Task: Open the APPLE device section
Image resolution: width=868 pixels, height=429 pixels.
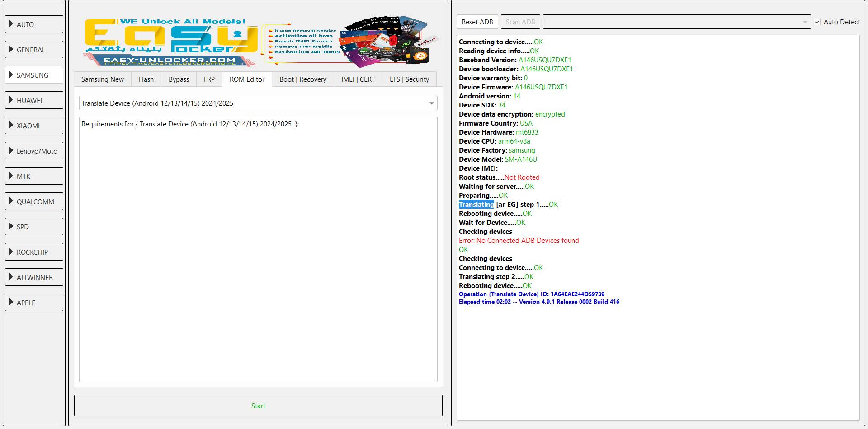Action: pos(34,303)
